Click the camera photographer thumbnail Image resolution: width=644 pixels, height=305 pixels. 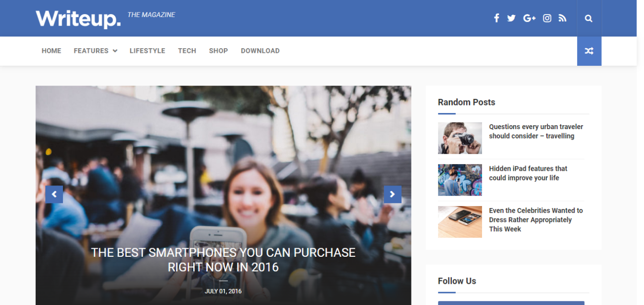coord(460,138)
